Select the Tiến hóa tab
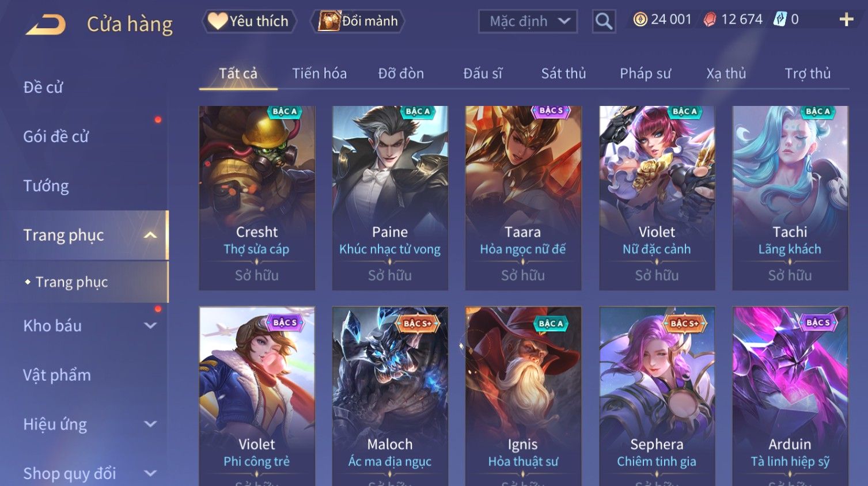The height and width of the screenshot is (486, 868). click(319, 74)
